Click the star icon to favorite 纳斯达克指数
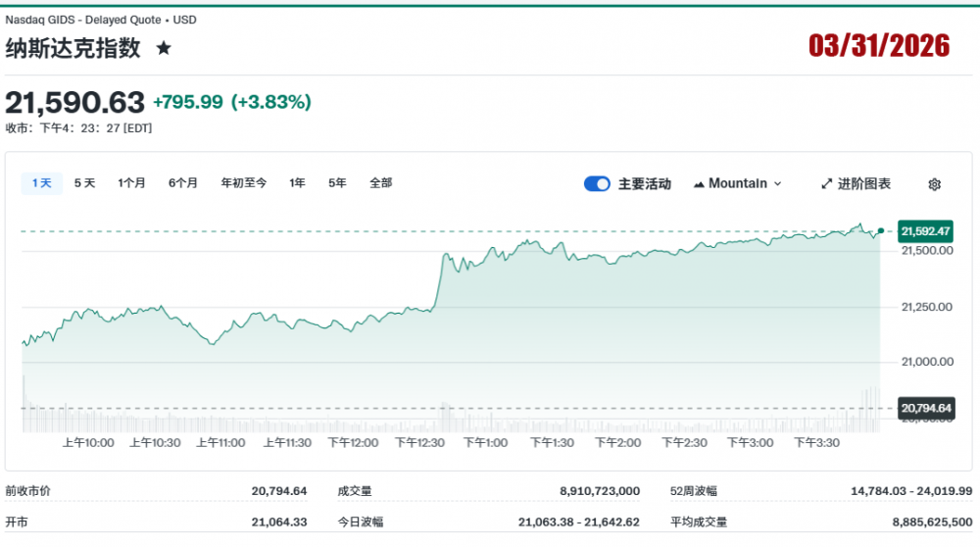Screen dimensions: 980x547 click(164, 48)
